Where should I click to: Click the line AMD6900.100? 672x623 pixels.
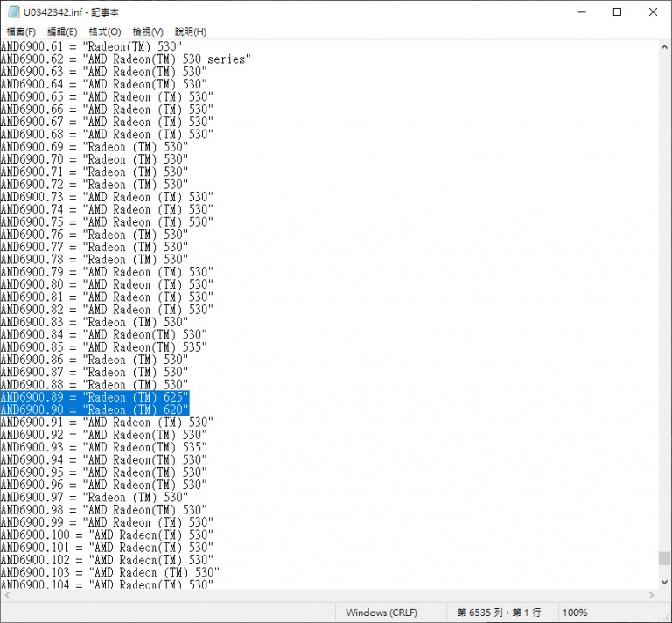point(107,535)
